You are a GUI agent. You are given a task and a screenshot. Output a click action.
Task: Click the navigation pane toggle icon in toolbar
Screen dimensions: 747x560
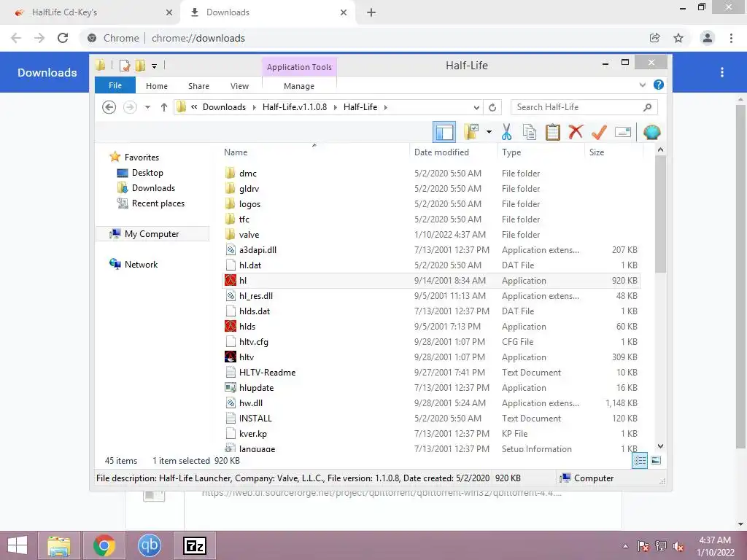[444, 132]
